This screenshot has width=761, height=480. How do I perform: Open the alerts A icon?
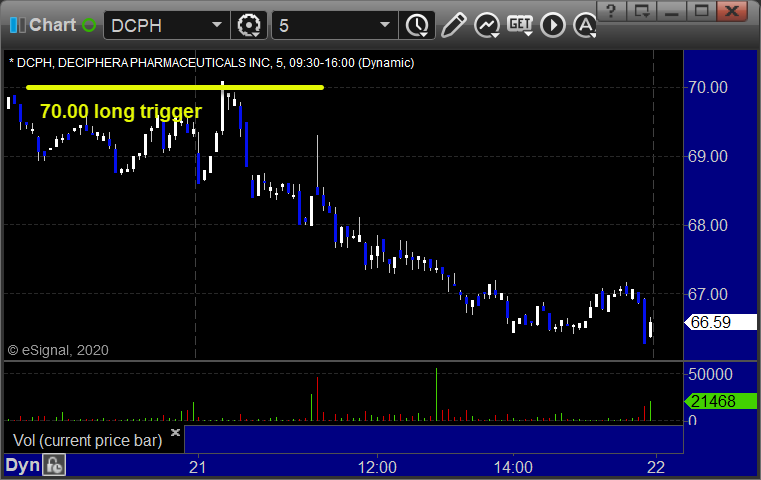(585, 25)
